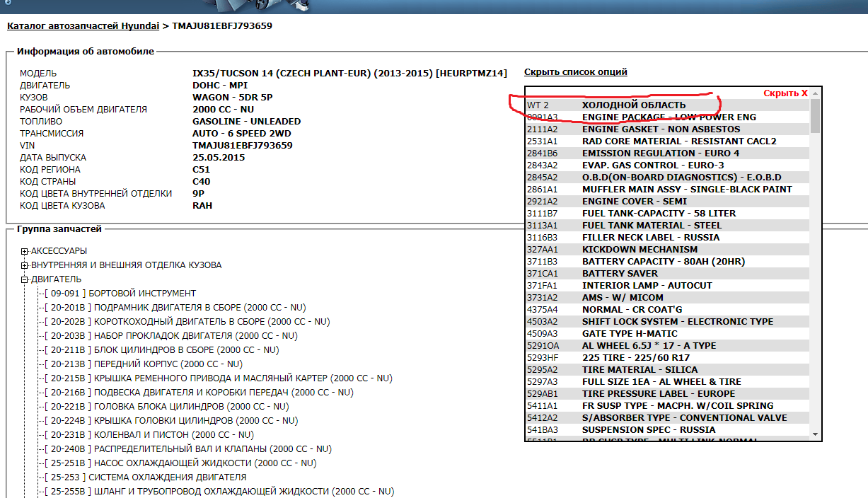The height and width of the screenshot is (498, 868).
Task: Select the INTERIOR LAMP - AUTOCUT option
Action: click(x=668, y=286)
